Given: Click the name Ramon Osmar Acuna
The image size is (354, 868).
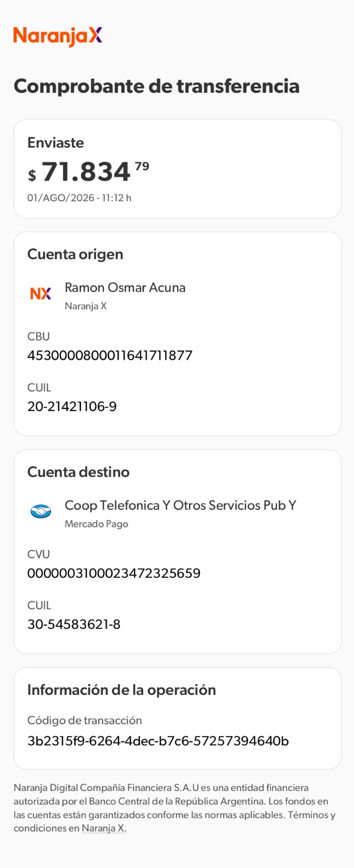Looking at the screenshot, I should [x=125, y=288].
